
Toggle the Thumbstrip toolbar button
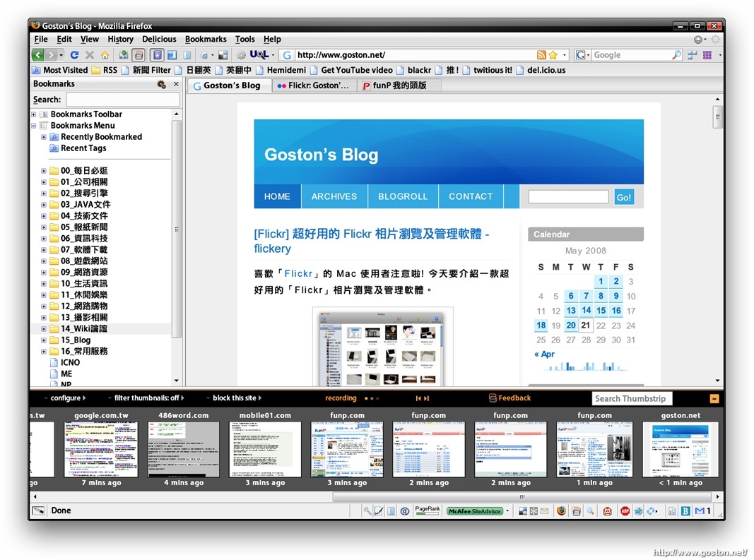pos(139,55)
